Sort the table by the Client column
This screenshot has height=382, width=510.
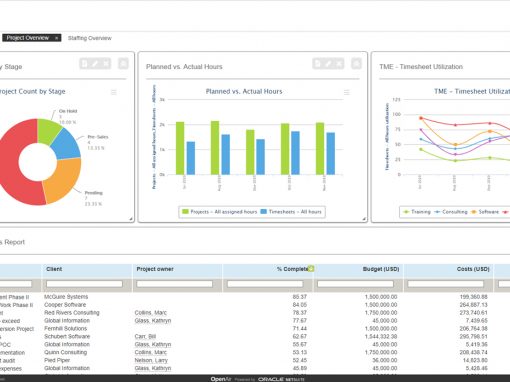tap(54, 269)
